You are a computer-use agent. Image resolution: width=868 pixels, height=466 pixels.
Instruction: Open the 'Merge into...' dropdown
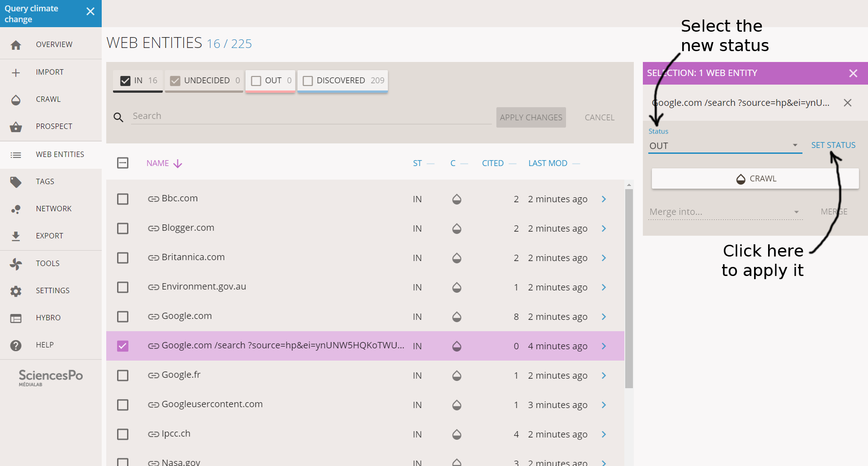pos(725,212)
